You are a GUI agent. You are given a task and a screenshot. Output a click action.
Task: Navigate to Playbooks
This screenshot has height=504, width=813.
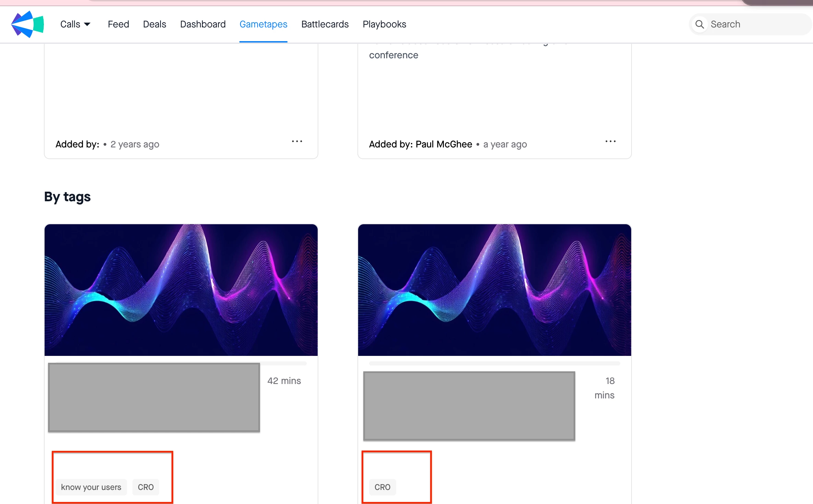[x=384, y=24]
